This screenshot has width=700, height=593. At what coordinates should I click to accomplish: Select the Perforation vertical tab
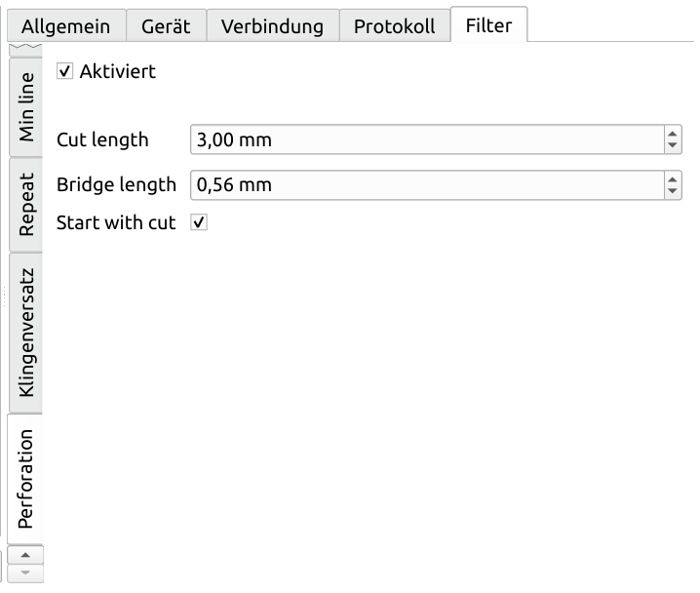tap(25, 479)
